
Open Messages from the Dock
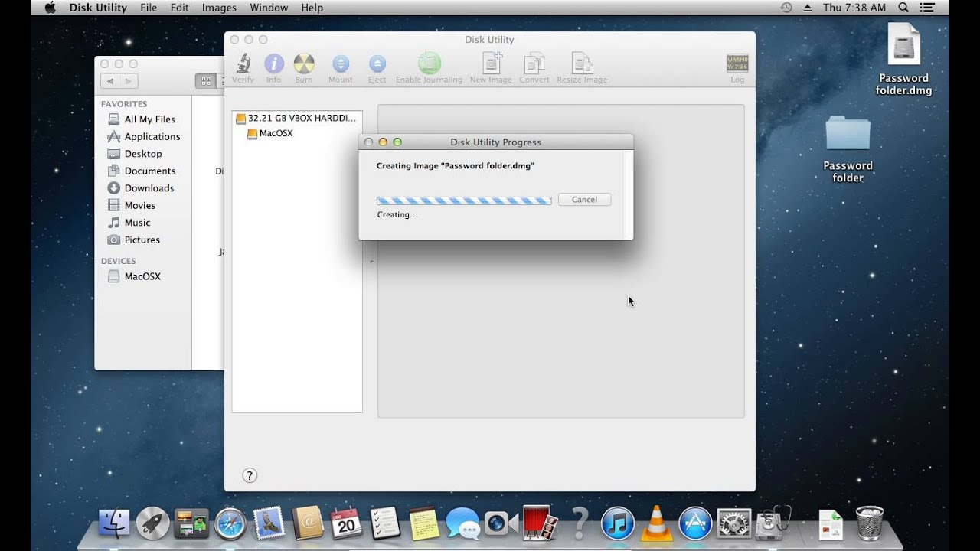coord(462,525)
